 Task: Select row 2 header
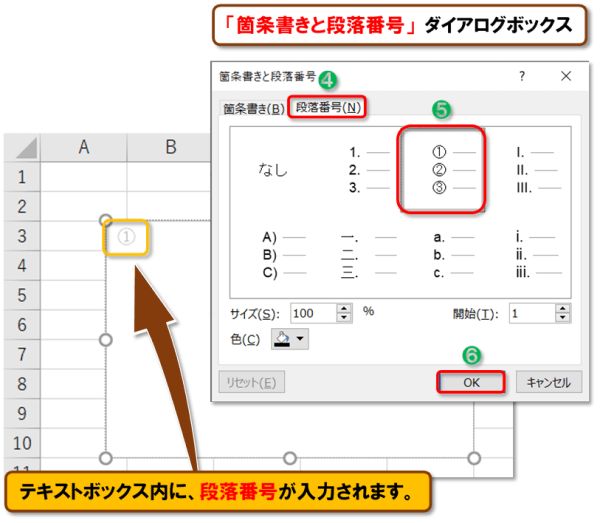[x=22, y=207]
